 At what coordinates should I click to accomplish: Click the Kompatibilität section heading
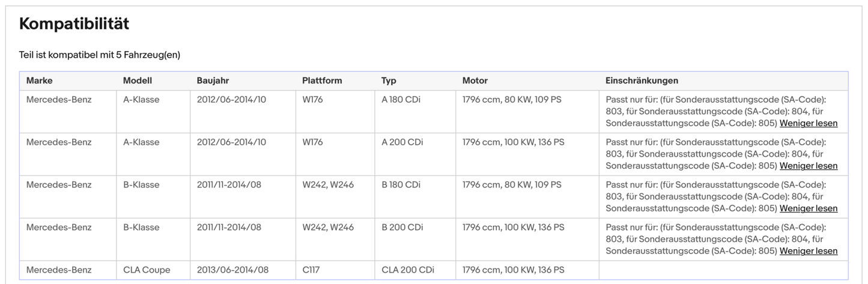[x=74, y=24]
